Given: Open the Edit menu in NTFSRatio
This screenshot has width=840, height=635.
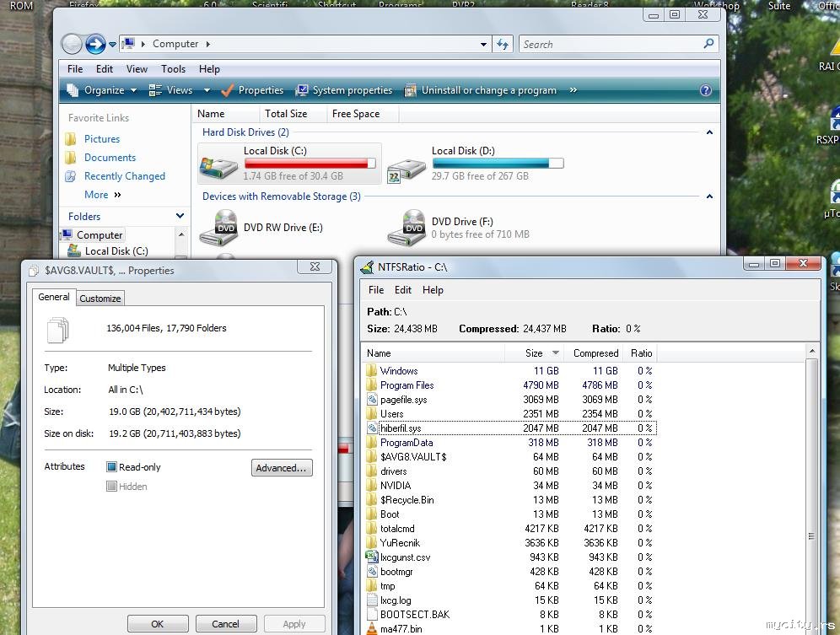Looking at the screenshot, I should [403, 290].
